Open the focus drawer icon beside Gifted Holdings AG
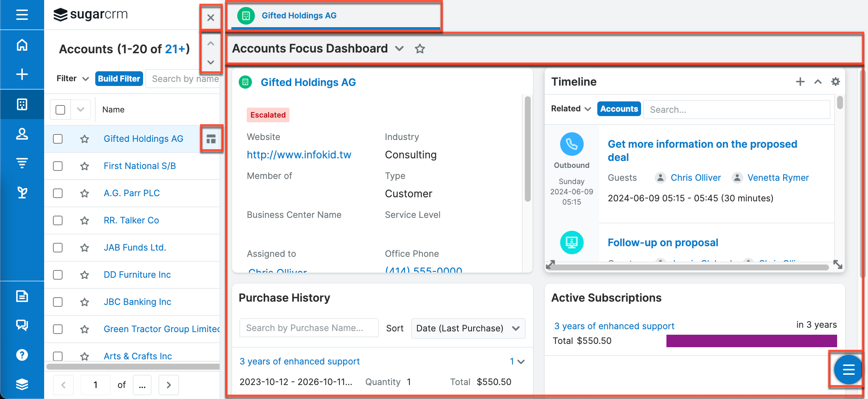868x399 pixels. pos(211,139)
